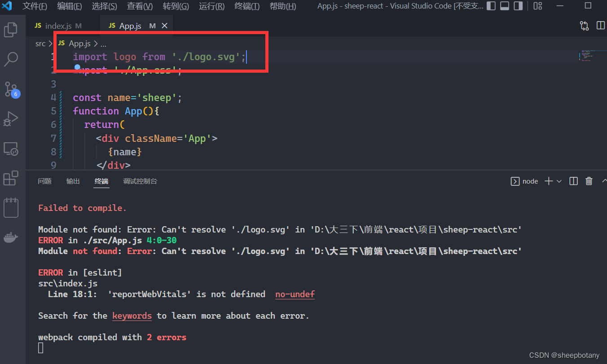Open the compare changes icon in editor

coord(584,26)
